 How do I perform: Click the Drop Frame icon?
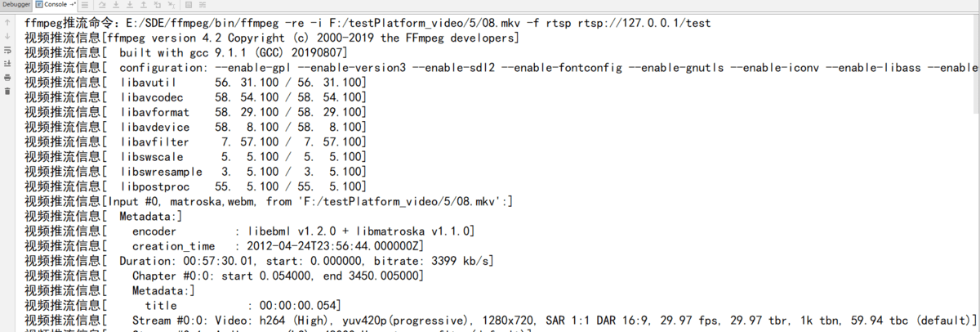point(158,5)
